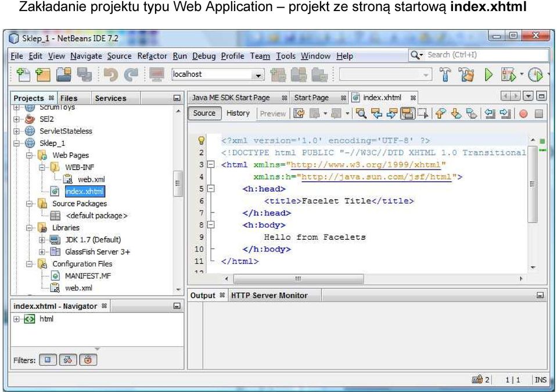Viewport: 557px width, 392px height.
Task: Collapse the Web Pages folder
Action: coord(29,156)
